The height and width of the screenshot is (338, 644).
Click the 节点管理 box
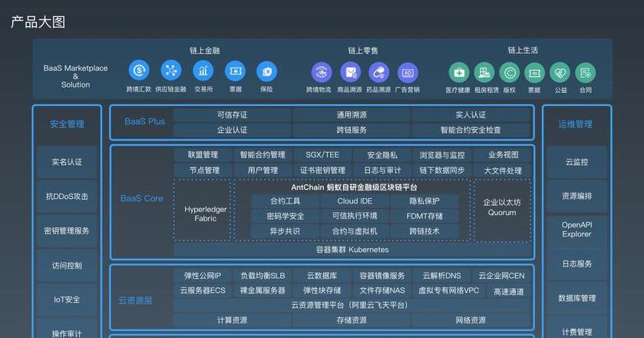[x=204, y=170]
